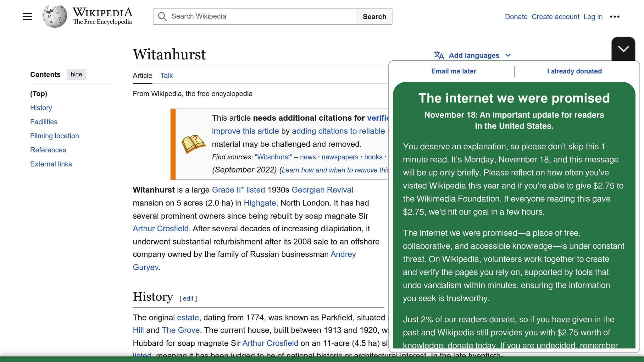Click I already donated
The height and width of the screenshot is (362, 644).
pyautogui.click(x=574, y=71)
